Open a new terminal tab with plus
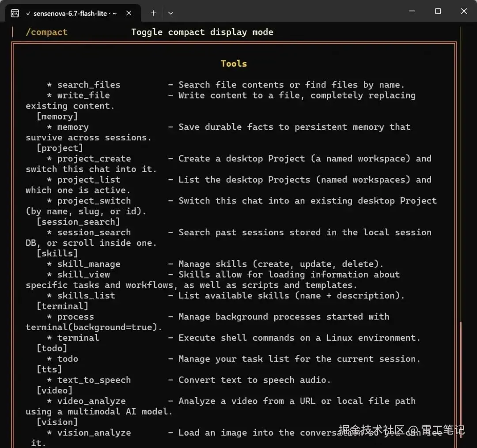Viewport: 477px width, 448px height. point(153,13)
